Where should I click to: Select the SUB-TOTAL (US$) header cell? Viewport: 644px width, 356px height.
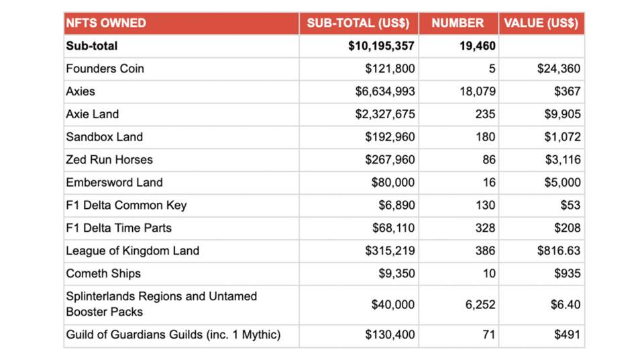tap(358, 23)
